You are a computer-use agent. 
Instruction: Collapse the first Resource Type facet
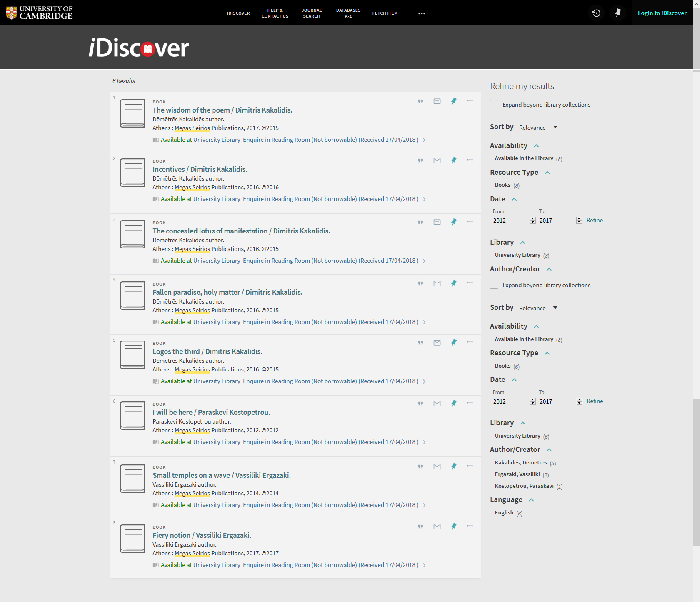pyautogui.click(x=547, y=173)
